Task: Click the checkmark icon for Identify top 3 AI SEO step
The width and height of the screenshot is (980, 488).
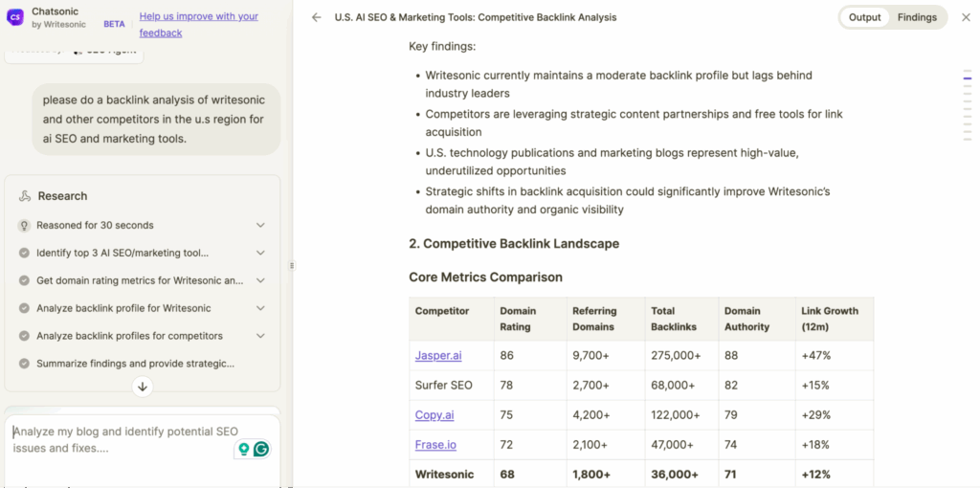Action: (24, 253)
